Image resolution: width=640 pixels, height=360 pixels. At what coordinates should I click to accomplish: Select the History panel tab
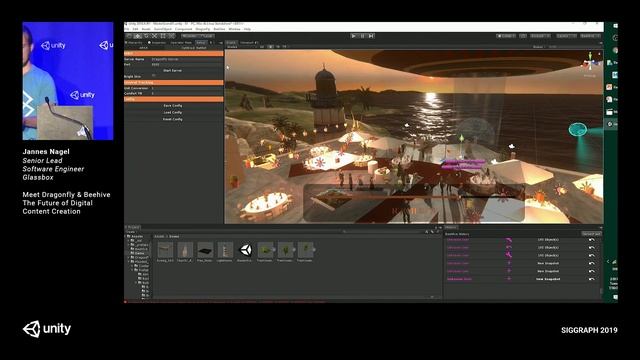tap(451, 227)
